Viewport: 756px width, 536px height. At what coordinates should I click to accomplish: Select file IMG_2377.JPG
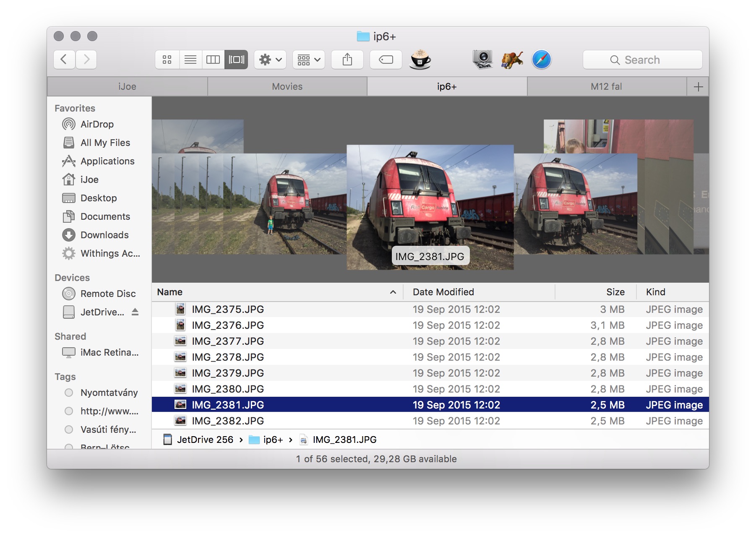pos(430,341)
